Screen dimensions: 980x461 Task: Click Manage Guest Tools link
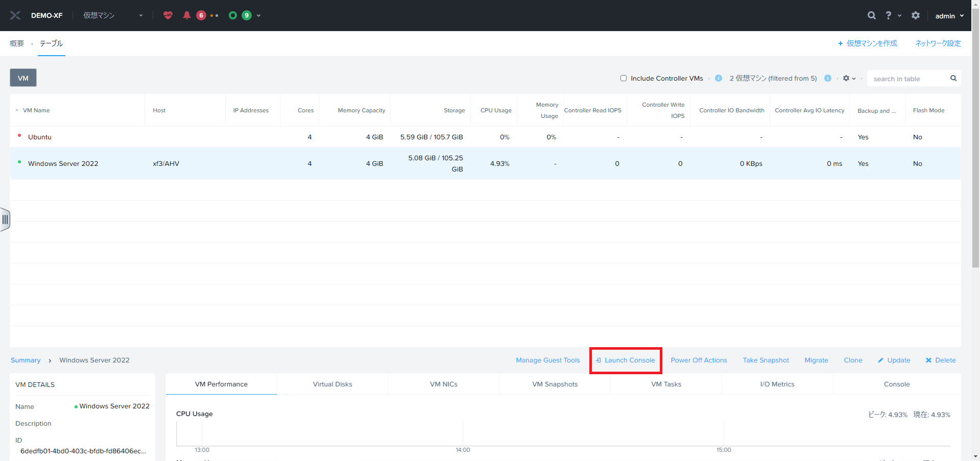tap(548, 360)
